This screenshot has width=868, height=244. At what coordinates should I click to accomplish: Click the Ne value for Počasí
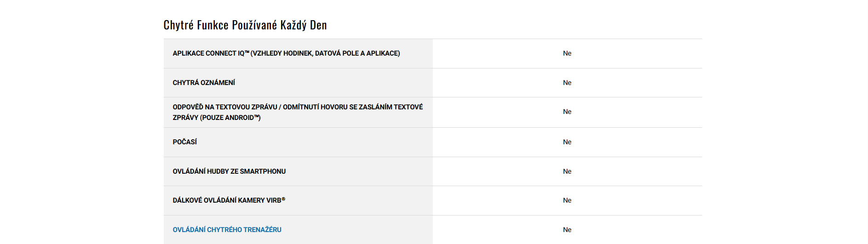point(567,142)
